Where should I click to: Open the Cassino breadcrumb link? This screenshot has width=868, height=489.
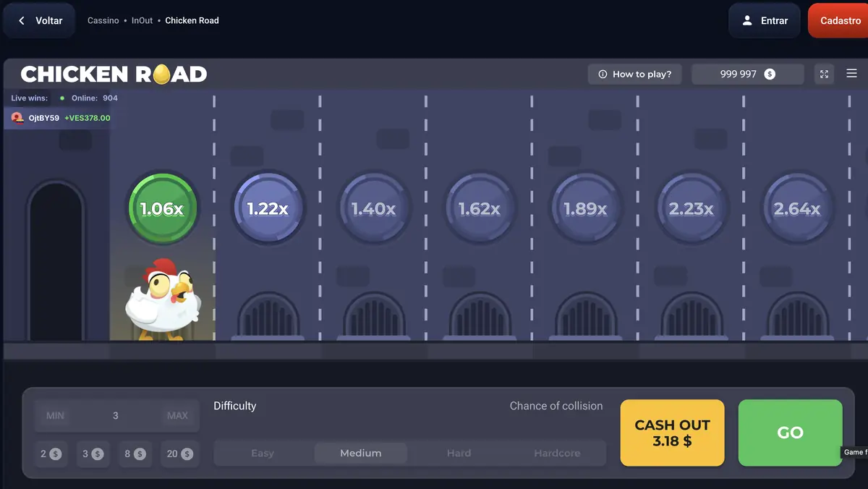(103, 20)
